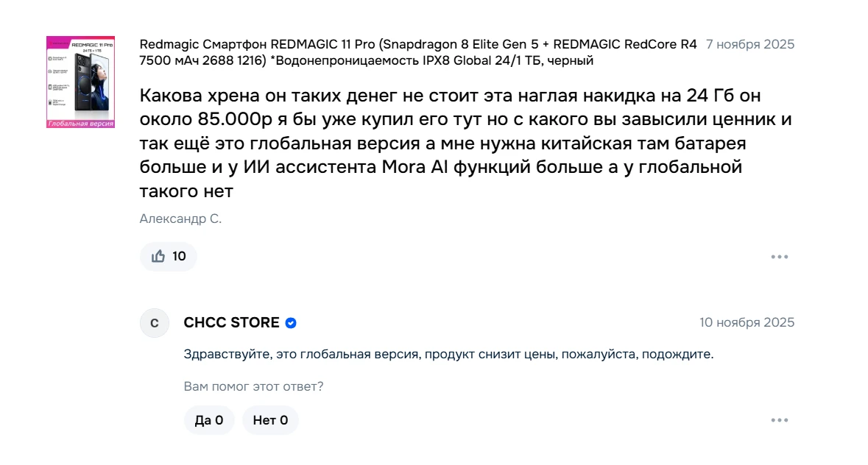
Task: Open three-dots menu for Александр's review
Action: [x=780, y=257]
